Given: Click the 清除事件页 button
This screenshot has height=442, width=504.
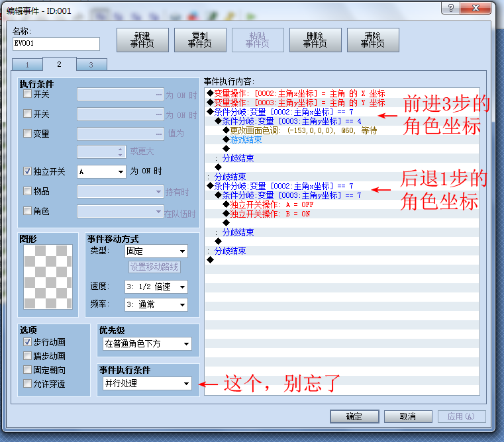Looking at the screenshot, I should tap(373, 40).
